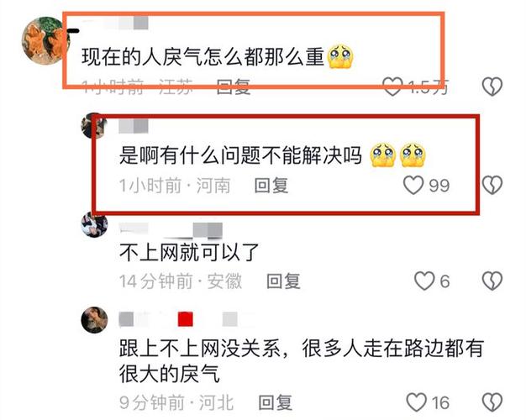Reply to the 河南 comment
526x420 pixels.
[271, 186]
